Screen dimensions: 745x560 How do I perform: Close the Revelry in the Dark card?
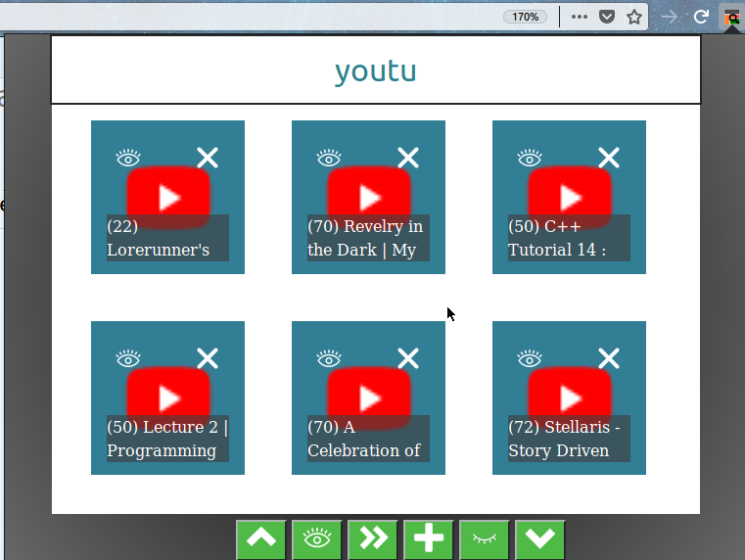point(408,158)
